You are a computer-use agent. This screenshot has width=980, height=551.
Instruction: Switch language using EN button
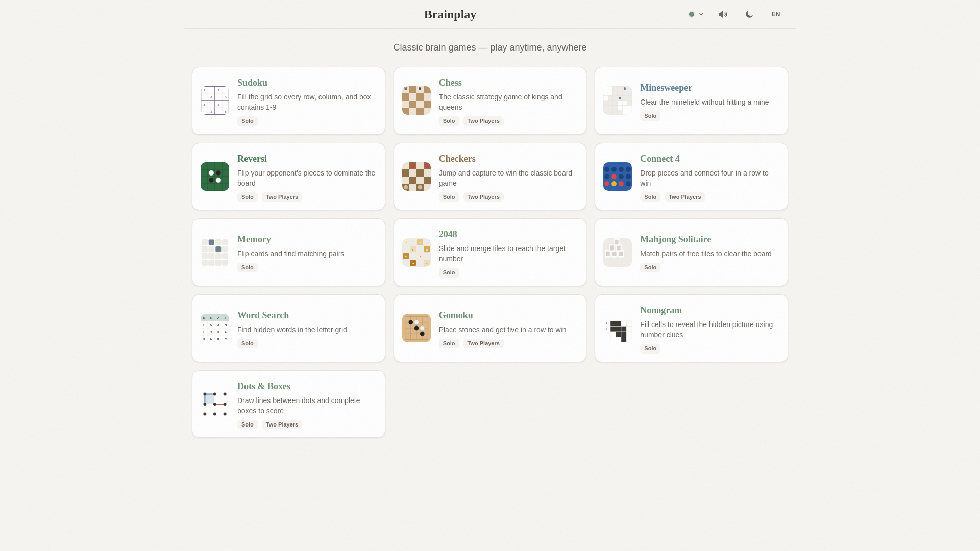tap(775, 14)
